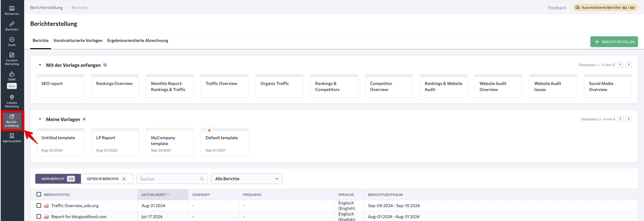Open the Feedback link
The image size is (644, 221).
tap(557, 8)
